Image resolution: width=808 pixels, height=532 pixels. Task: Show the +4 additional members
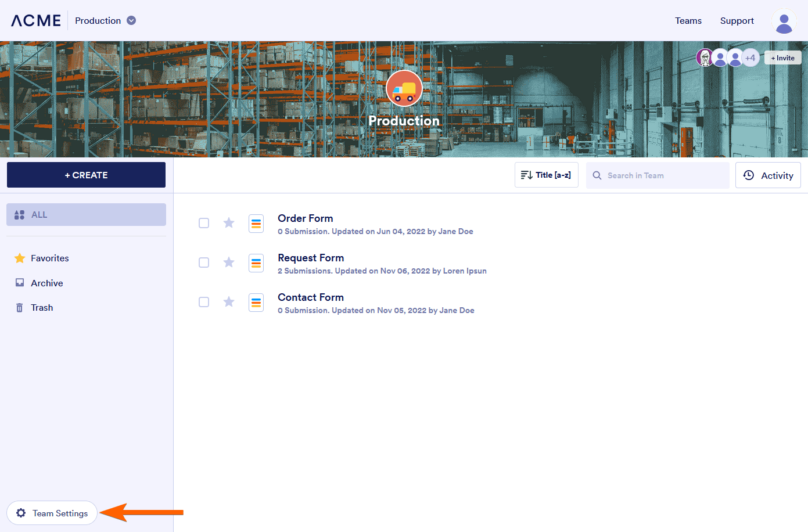[750, 57]
